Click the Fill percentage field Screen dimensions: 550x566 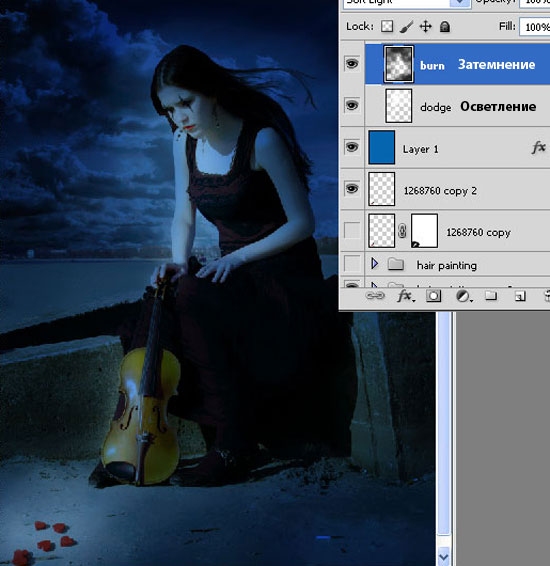535,27
